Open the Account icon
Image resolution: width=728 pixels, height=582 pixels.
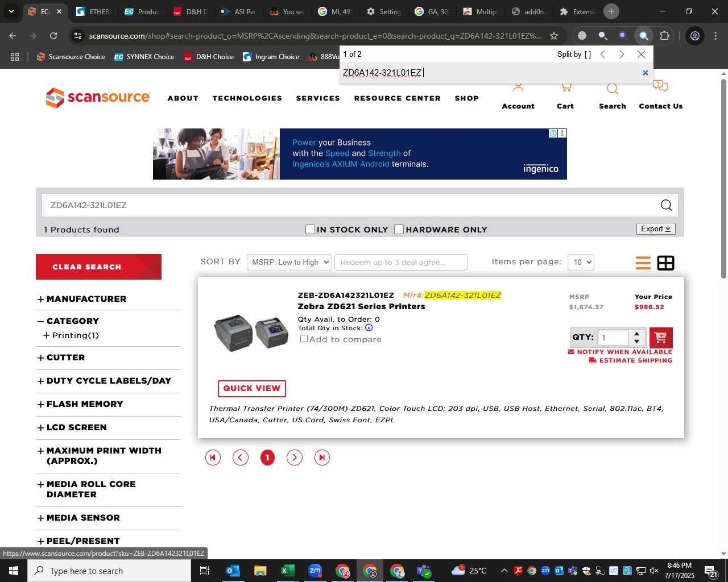coord(518,88)
